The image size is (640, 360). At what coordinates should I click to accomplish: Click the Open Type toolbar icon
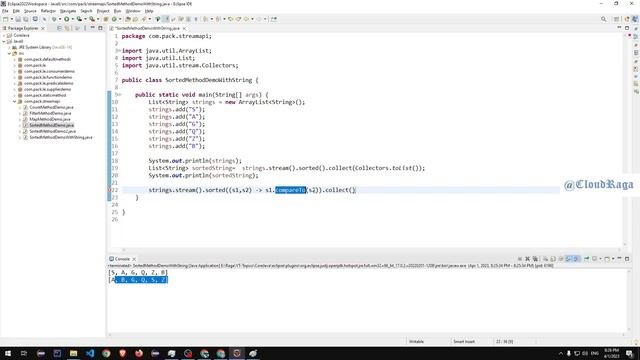pos(128,19)
